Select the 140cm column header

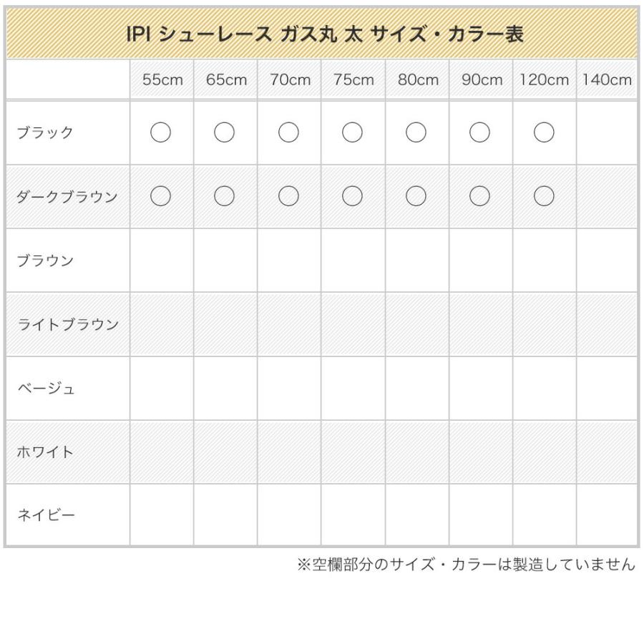pos(607,80)
